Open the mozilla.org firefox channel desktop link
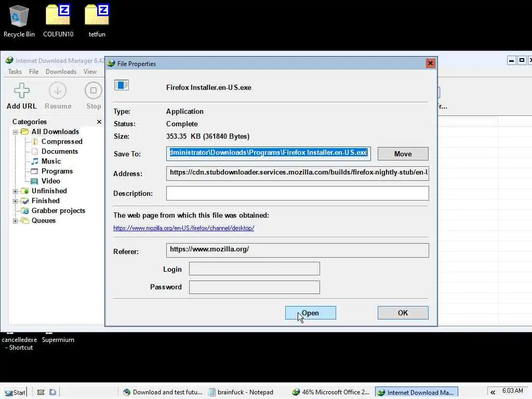 tap(183, 228)
